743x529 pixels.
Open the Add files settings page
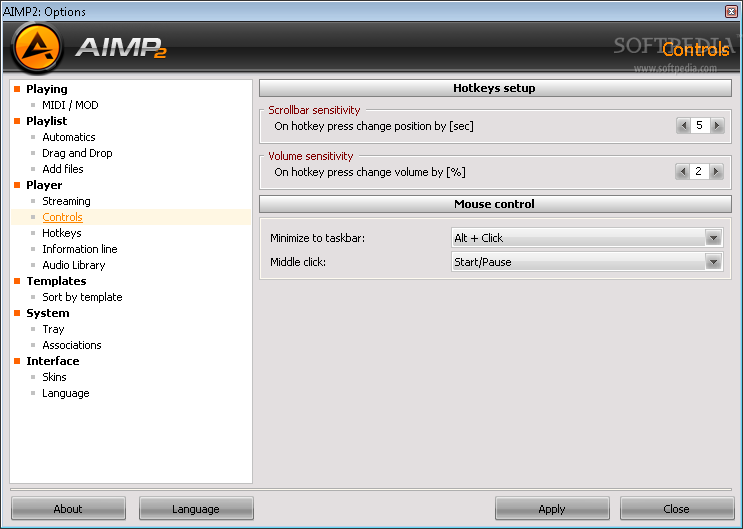pos(63,169)
